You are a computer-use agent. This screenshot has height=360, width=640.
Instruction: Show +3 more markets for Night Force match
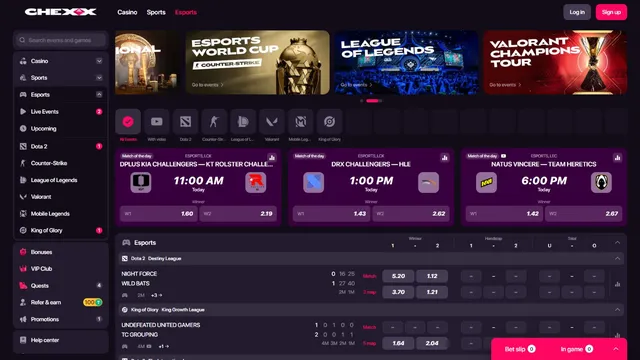coord(157,295)
